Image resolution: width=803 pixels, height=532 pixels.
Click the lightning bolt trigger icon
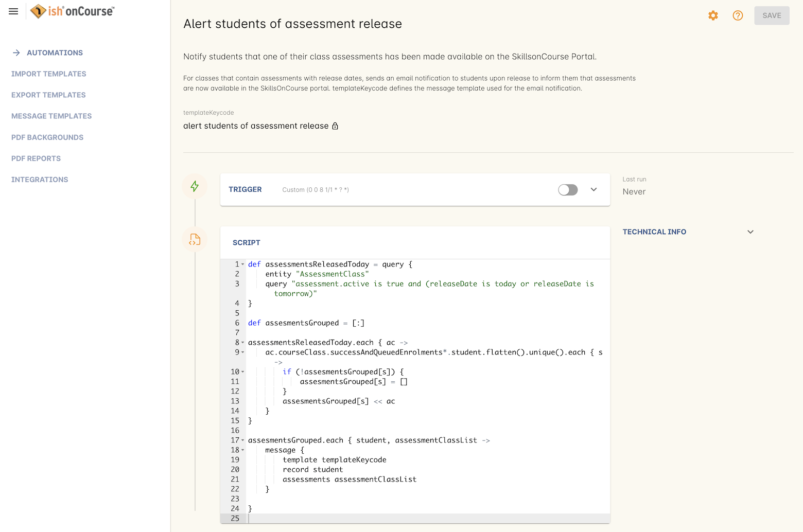pyautogui.click(x=195, y=186)
